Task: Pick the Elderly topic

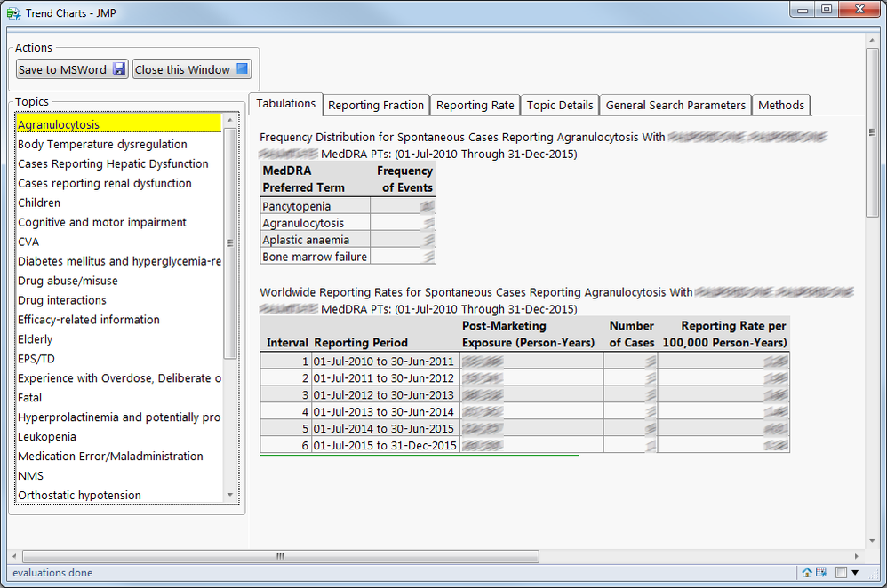Action: click(36, 339)
